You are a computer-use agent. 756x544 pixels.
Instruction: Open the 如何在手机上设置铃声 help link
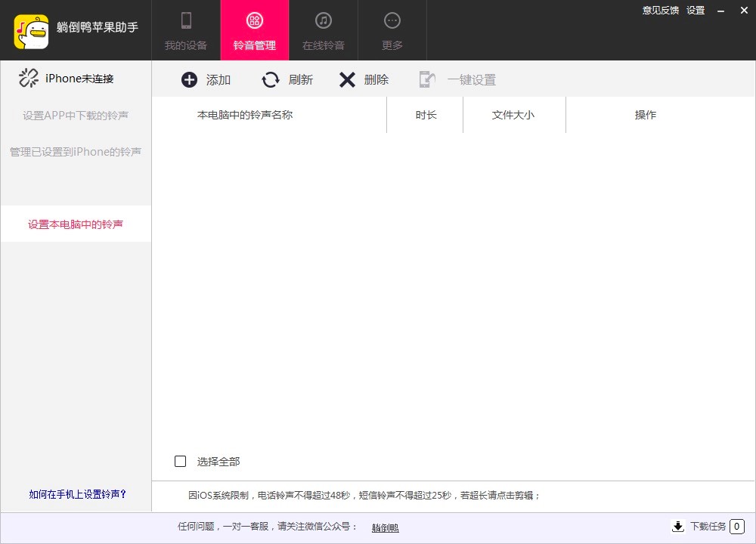tap(77, 494)
